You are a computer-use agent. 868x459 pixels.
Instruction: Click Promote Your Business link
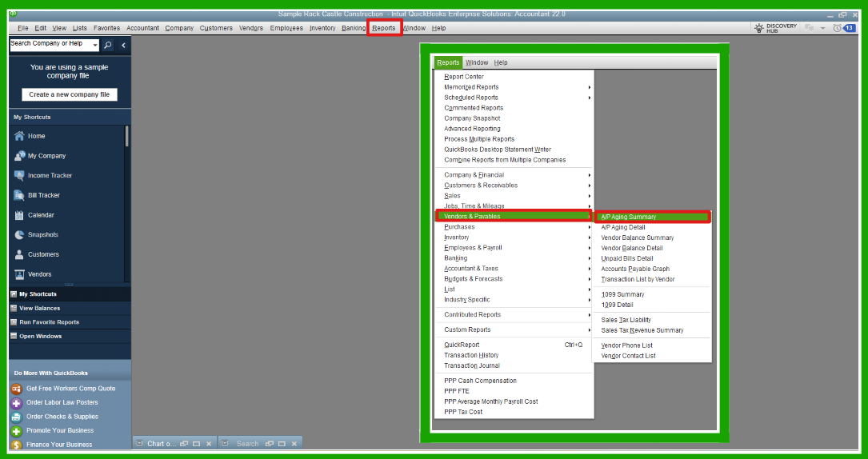pyautogui.click(x=60, y=431)
